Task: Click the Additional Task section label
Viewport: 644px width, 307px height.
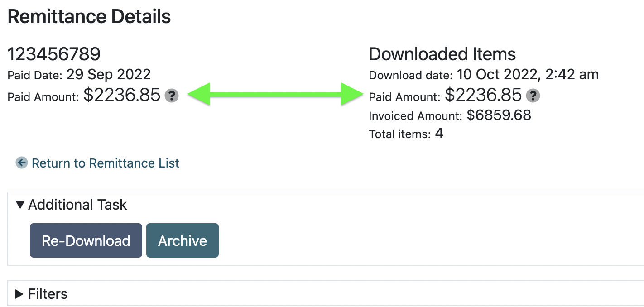Action: pyautogui.click(x=77, y=205)
